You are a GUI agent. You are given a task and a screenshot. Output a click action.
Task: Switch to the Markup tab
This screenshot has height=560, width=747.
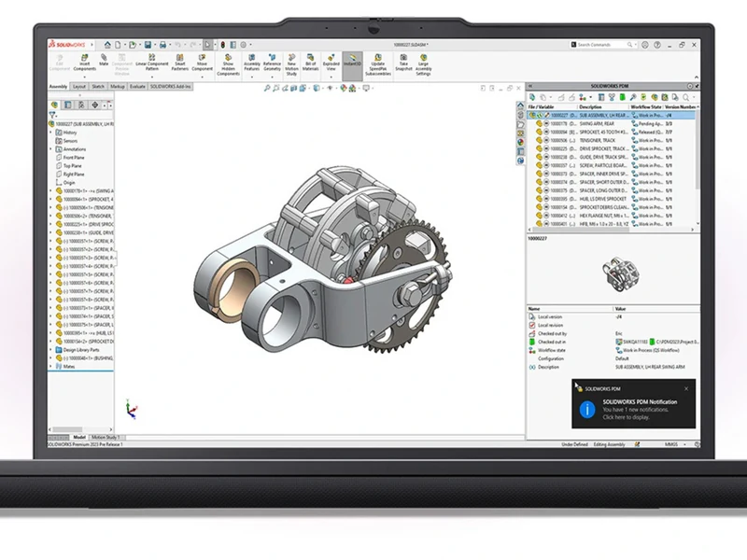click(x=118, y=87)
